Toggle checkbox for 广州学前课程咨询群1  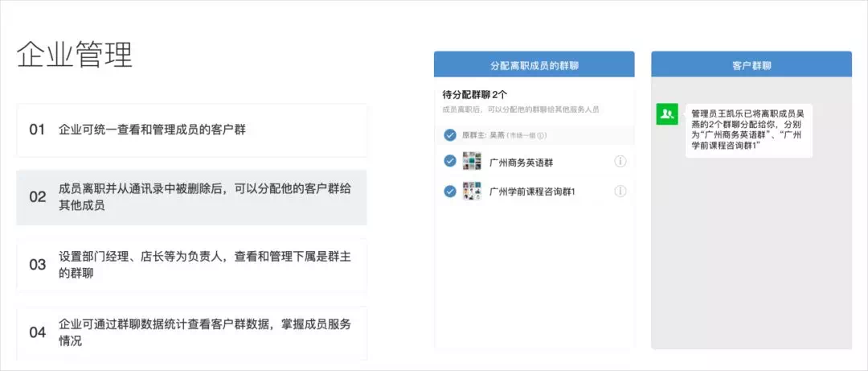[450, 191]
